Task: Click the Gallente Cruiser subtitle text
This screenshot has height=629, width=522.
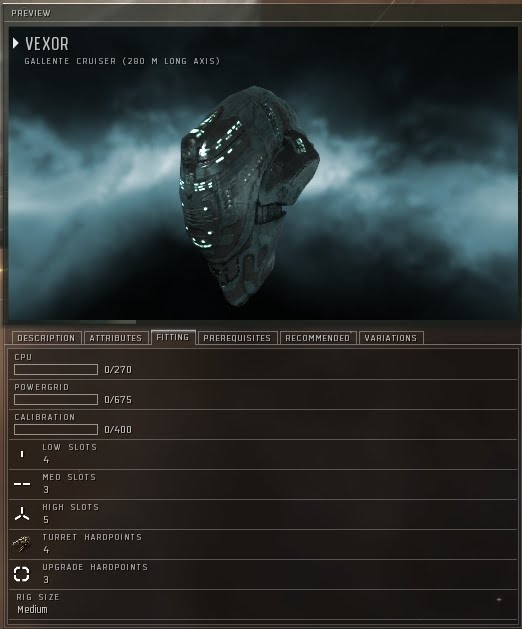Action: point(122,61)
